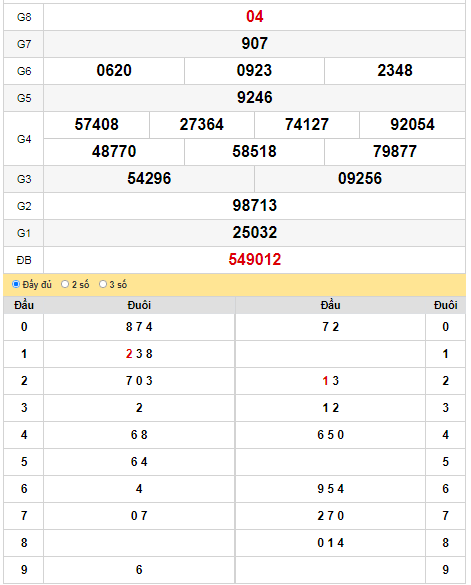
Task: Click the G2 result 98713
Action: click(255, 206)
